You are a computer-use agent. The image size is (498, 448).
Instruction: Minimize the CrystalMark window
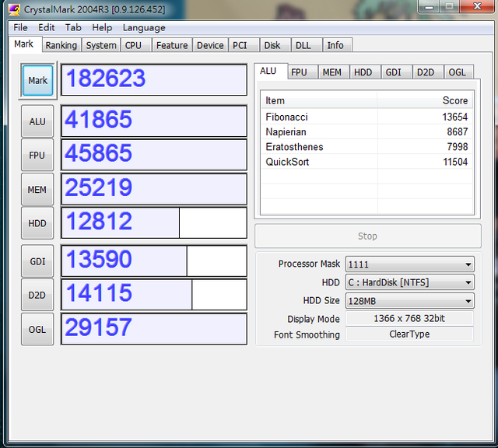[429, 6]
